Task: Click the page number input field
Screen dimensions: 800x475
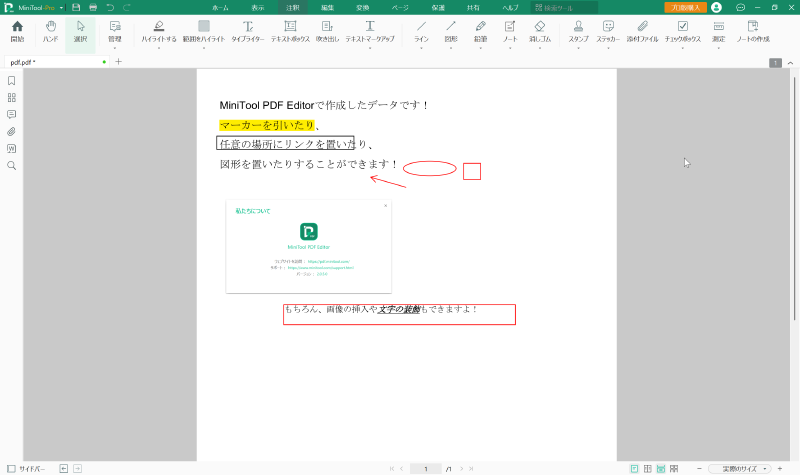Action: [426, 468]
